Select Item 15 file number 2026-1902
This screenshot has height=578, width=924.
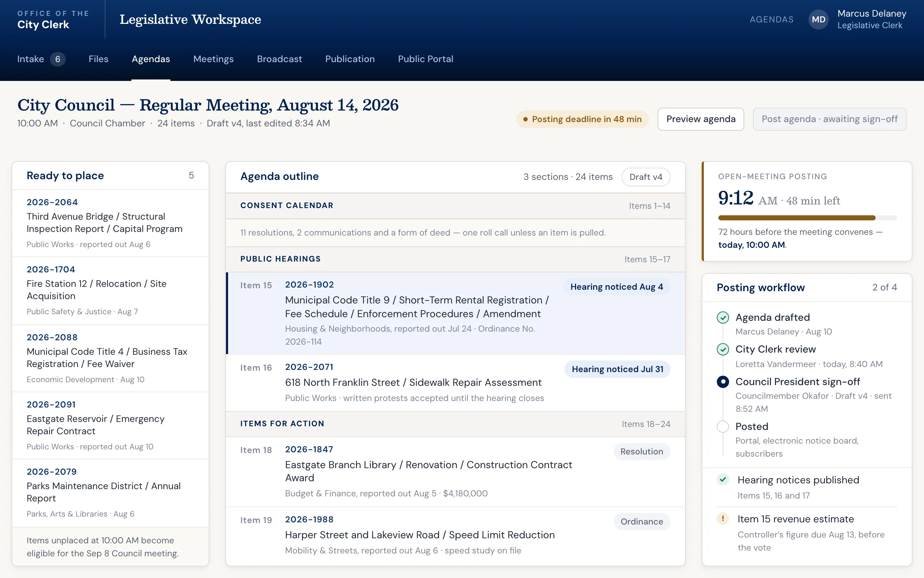[309, 285]
